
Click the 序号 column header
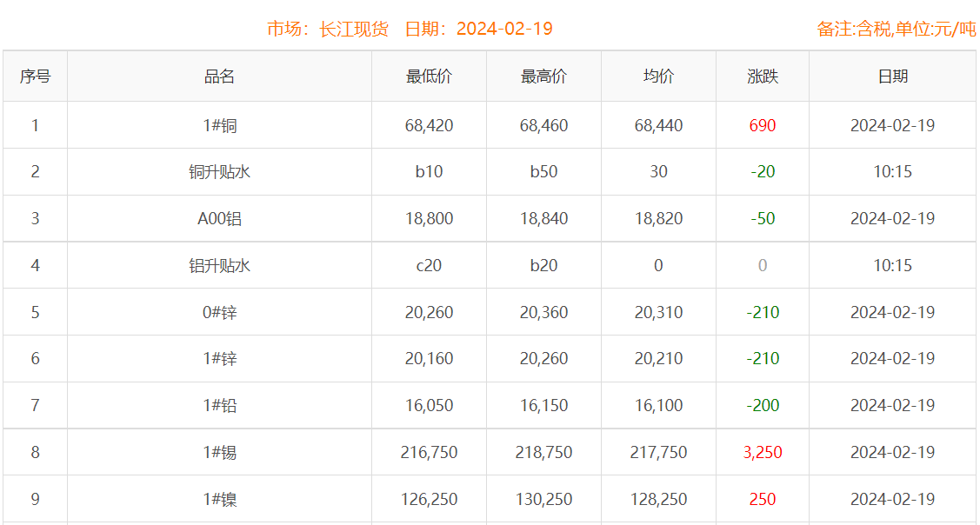(x=36, y=76)
